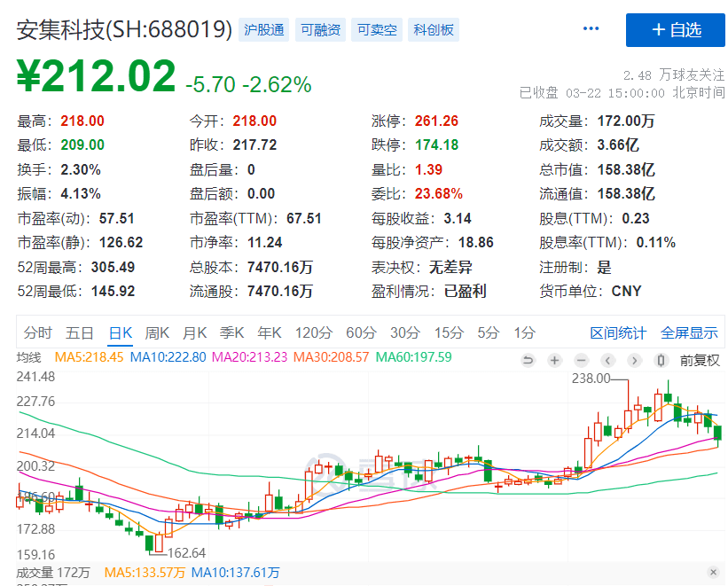Zoom in on the chart with plus icon
The width and height of the screenshot is (728, 586).
554,361
